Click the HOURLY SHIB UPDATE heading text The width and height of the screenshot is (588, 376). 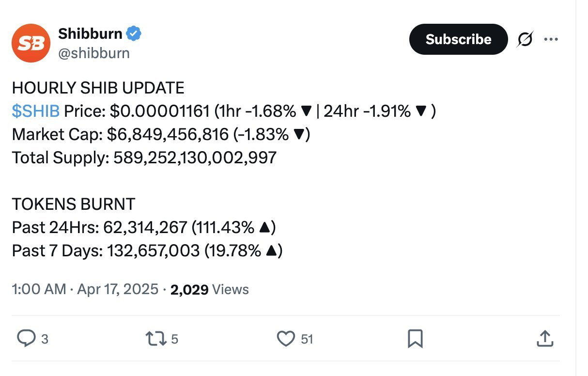[98, 88]
